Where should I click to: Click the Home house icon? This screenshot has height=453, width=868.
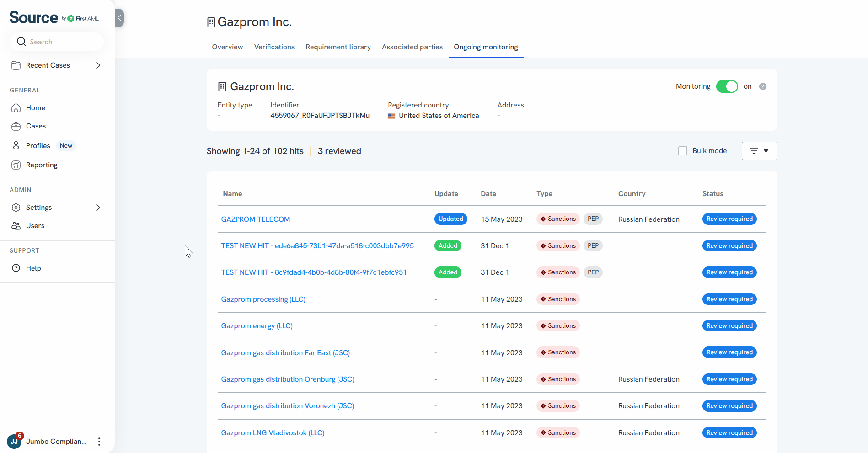pos(16,108)
